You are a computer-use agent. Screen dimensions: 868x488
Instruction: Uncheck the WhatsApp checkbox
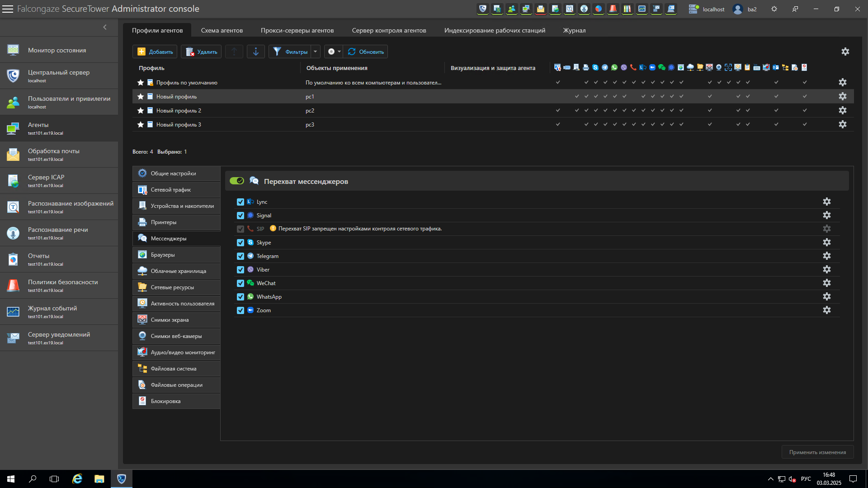(241, 297)
